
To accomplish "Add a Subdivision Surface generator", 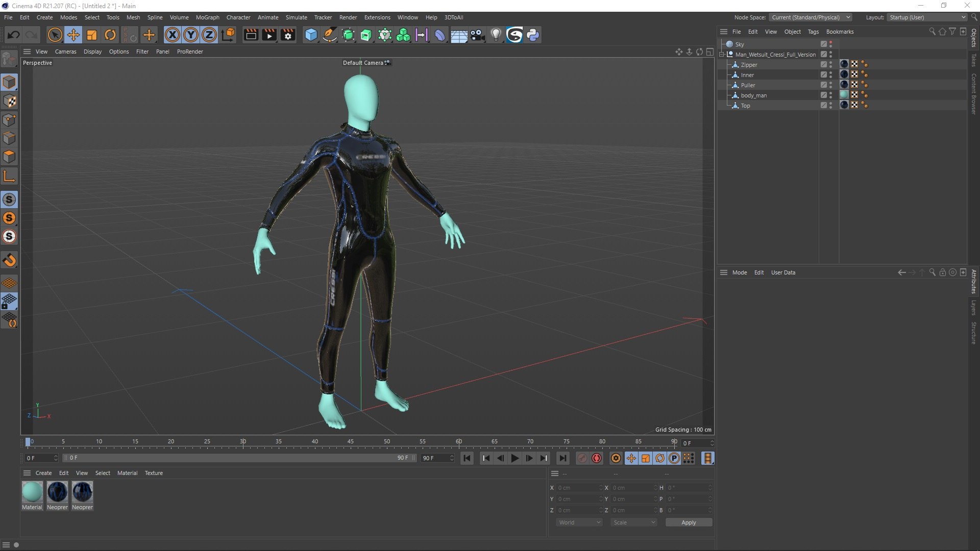I will tap(348, 35).
